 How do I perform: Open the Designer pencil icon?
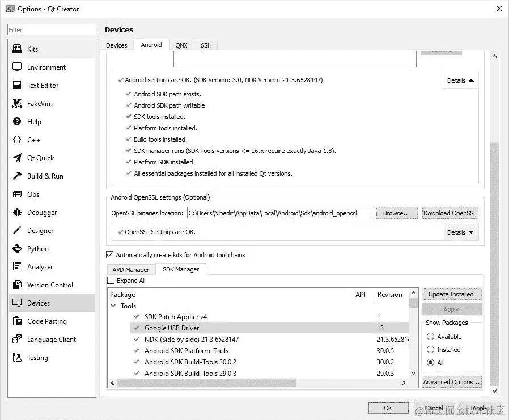pos(17,231)
